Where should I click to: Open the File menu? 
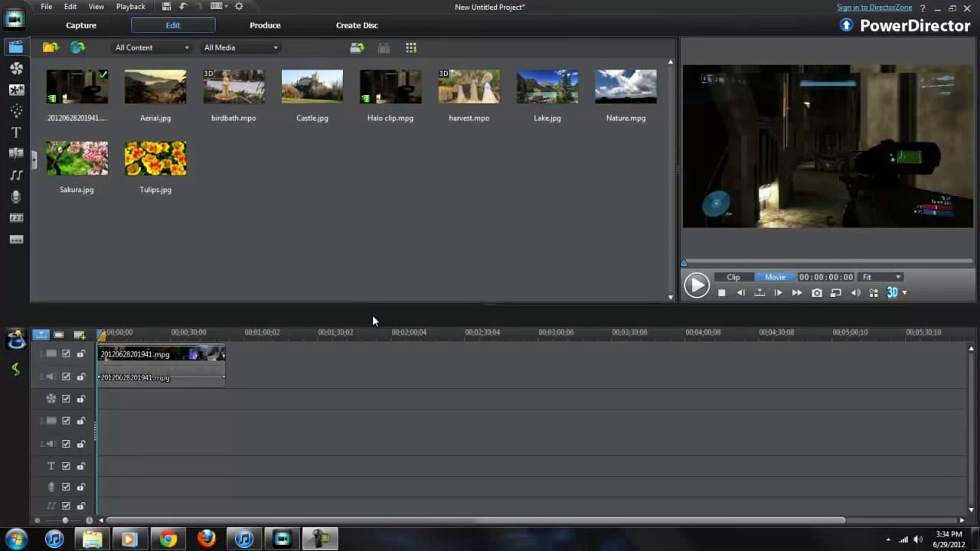[x=47, y=6]
